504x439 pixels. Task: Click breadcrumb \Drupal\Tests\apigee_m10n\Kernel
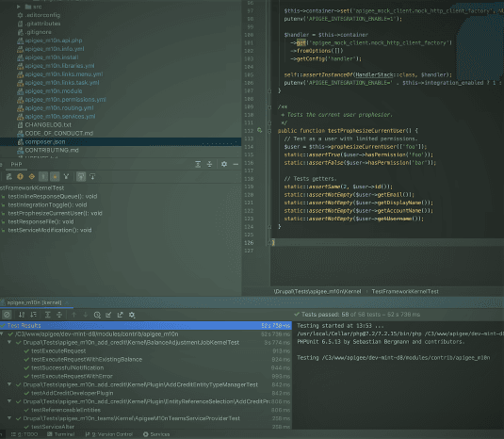pos(317,291)
